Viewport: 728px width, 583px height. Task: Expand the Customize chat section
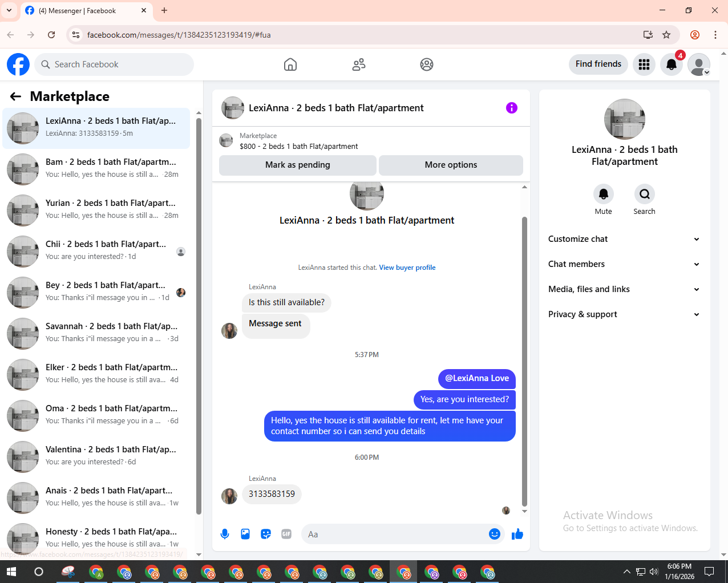click(624, 239)
